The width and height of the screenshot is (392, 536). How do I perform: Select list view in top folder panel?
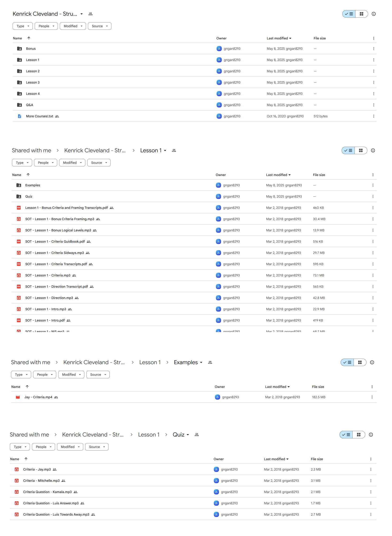click(349, 14)
